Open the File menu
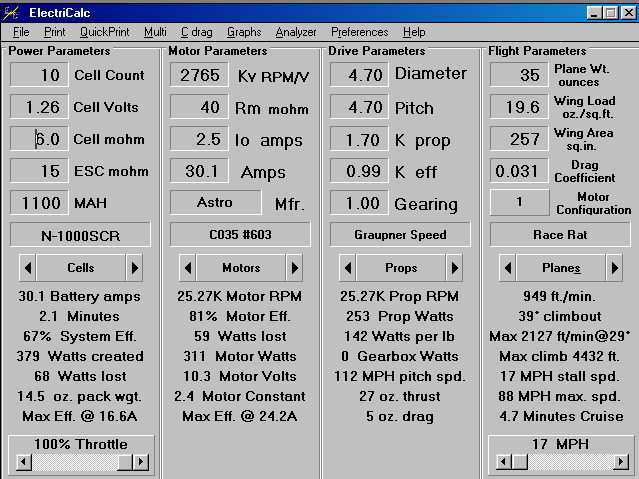 pyautogui.click(x=21, y=32)
